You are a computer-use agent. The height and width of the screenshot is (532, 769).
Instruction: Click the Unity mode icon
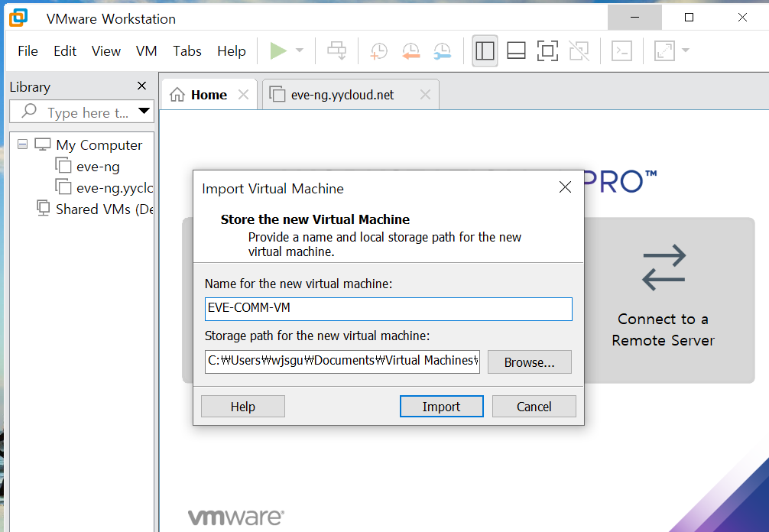[x=579, y=50]
